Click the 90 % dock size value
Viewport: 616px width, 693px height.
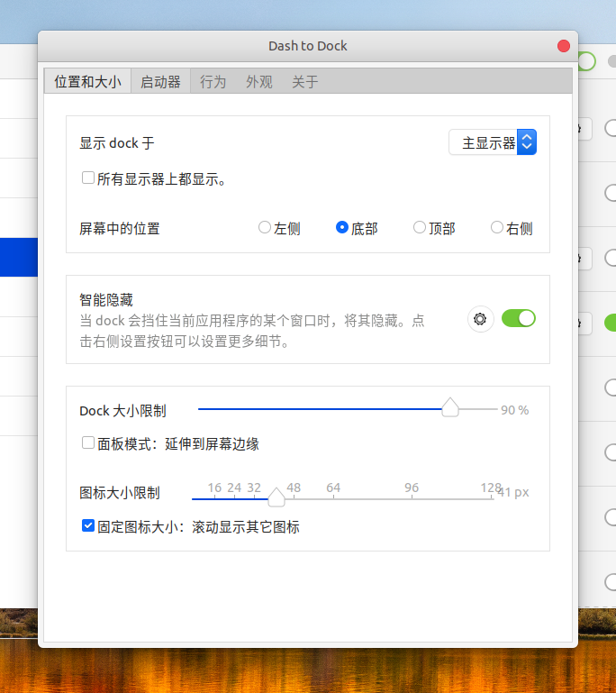(x=515, y=410)
